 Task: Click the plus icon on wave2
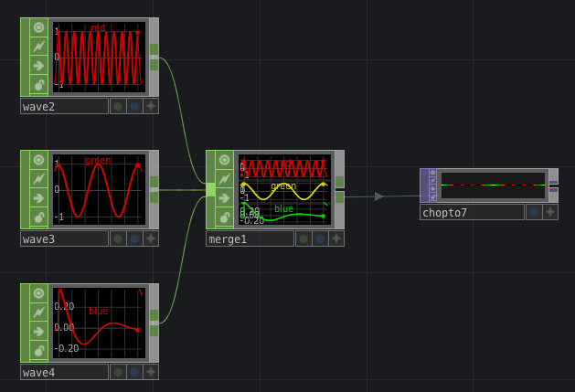(151, 106)
